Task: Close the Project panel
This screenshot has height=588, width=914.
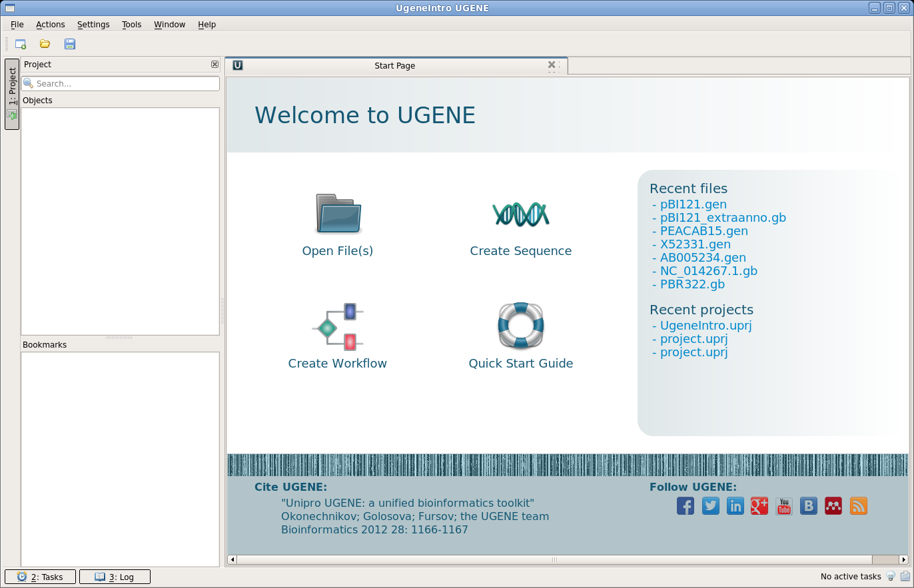Action: point(215,65)
